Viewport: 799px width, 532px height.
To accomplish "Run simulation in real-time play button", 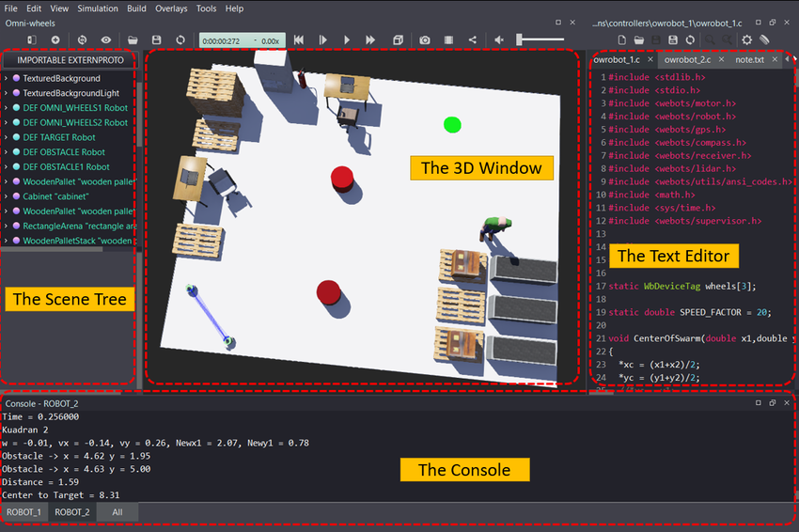I will [x=347, y=39].
